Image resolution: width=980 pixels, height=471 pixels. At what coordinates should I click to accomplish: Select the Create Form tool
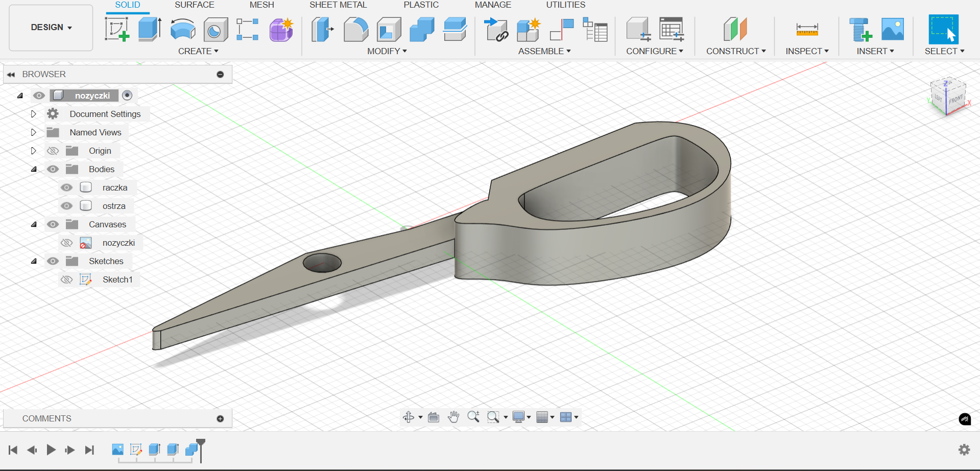281,29
